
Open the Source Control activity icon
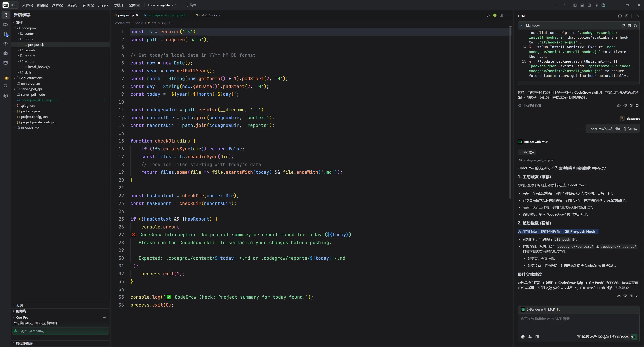pos(6,34)
